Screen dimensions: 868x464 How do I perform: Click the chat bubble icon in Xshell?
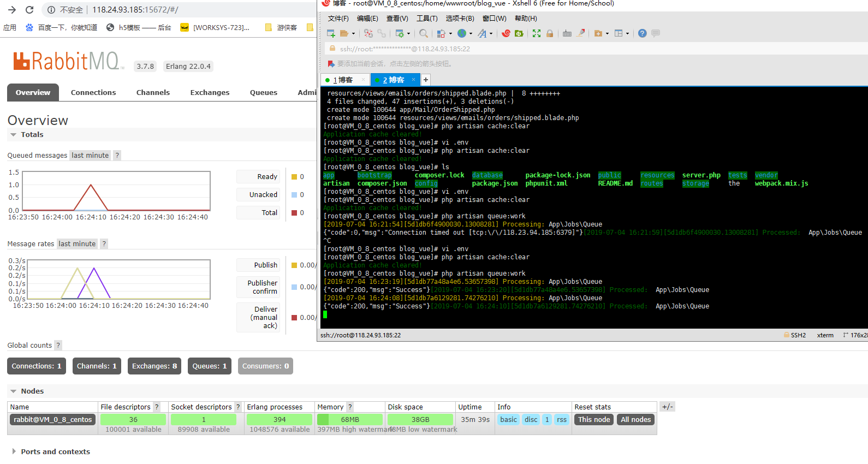pyautogui.click(x=656, y=33)
